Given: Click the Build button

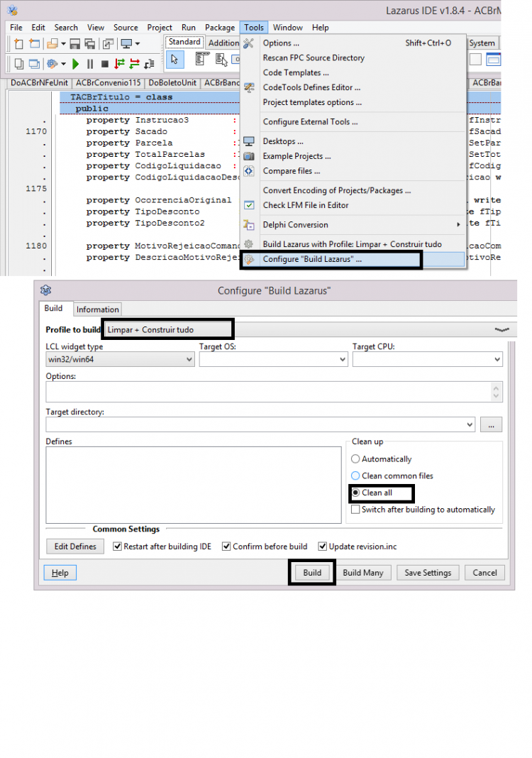Looking at the screenshot, I should pyautogui.click(x=312, y=572).
